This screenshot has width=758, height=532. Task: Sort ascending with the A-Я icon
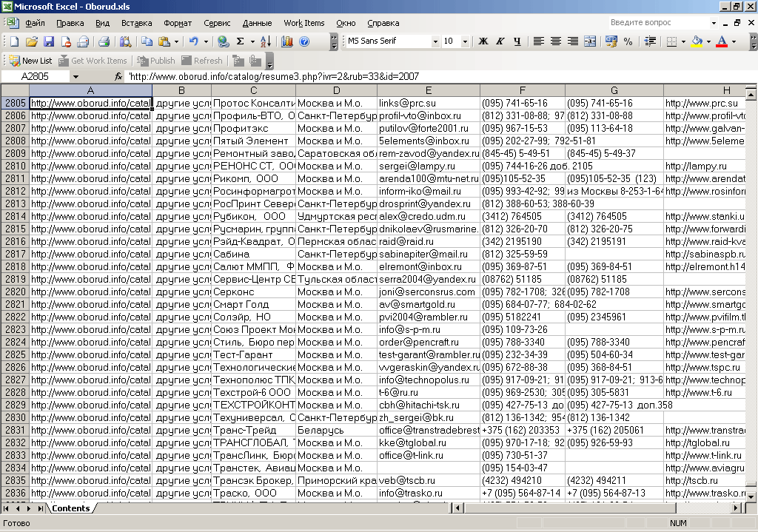(x=266, y=41)
